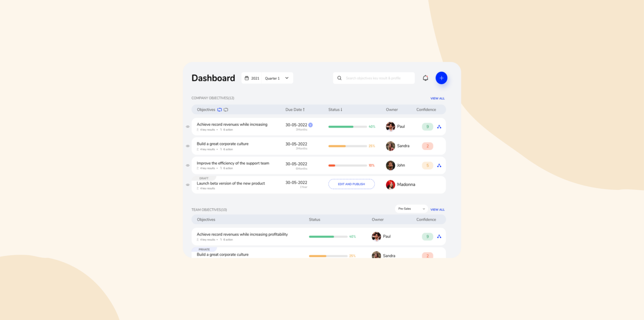Click the Company Objectives(12) heading
Viewport: 644px width, 320px height.
(213, 98)
